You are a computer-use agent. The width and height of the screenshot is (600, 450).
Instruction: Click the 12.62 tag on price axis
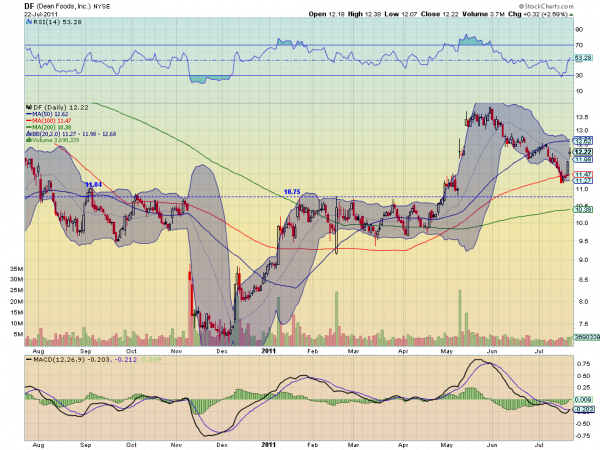pyautogui.click(x=583, y=141)
